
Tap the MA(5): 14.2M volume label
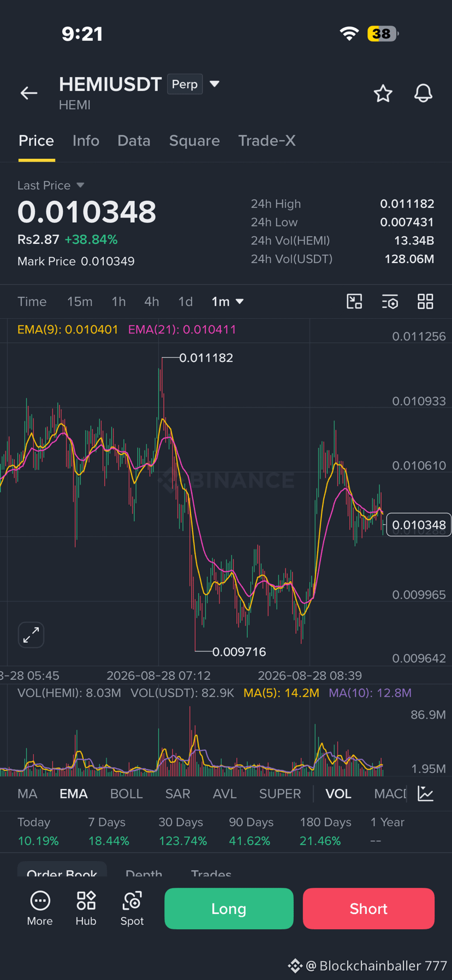tap(281, 693)
